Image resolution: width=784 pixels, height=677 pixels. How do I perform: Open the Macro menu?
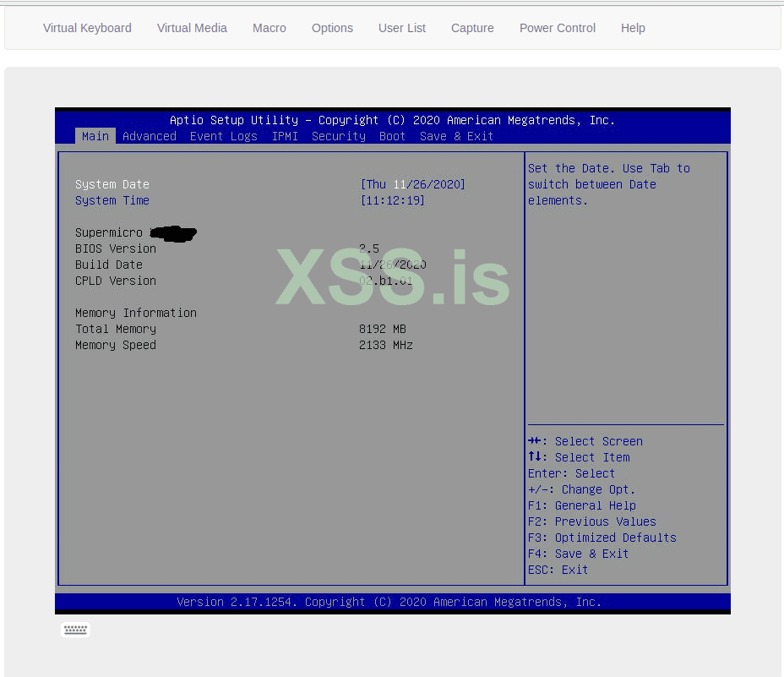click(269, 28)
